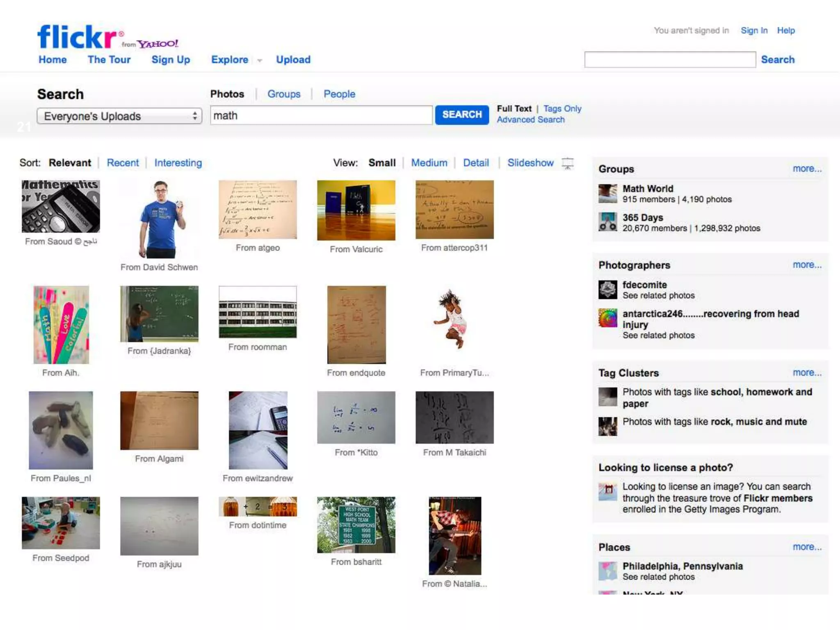
Task: Show more Groups
Action: 807,169
